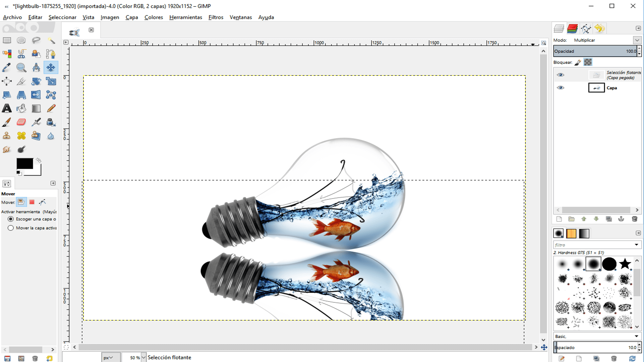Select the Bucket Fill tool
The width and height of the screenshot is (644, 362).
coord(21,108)
